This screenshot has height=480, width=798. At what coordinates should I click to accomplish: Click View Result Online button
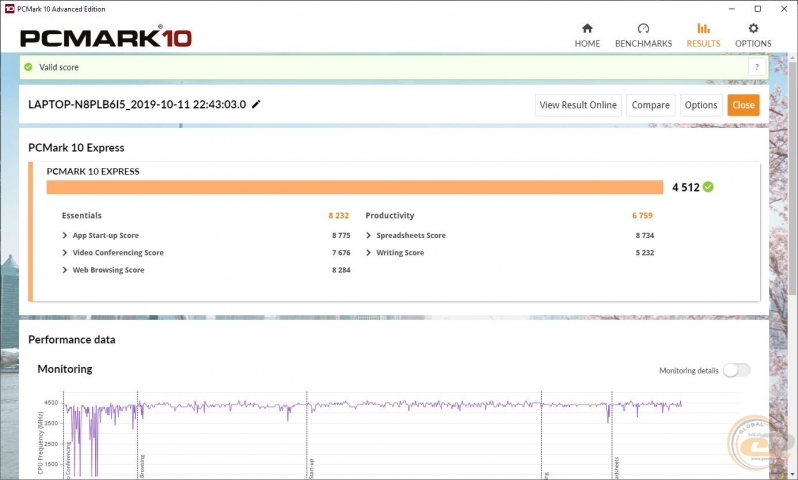(578, 105)
